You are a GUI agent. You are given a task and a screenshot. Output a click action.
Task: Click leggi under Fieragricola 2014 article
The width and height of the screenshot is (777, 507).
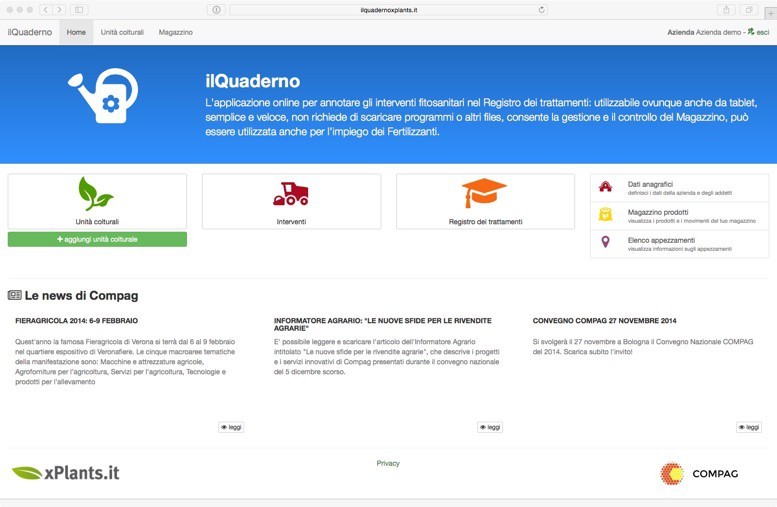click(x=231, y=427)
